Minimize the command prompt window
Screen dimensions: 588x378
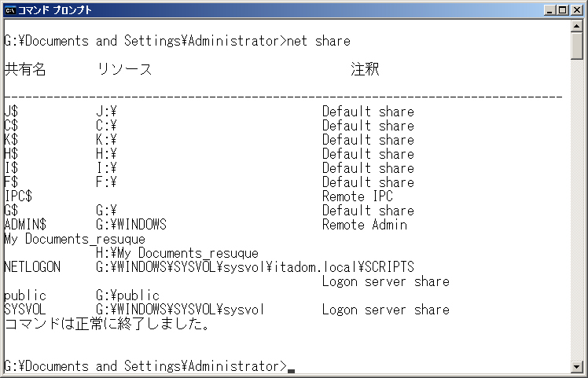click(x=549, y=10)
